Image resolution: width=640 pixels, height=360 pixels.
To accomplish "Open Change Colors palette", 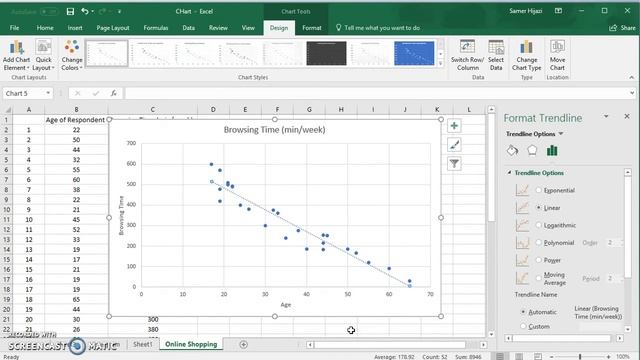I will point(72,56).
